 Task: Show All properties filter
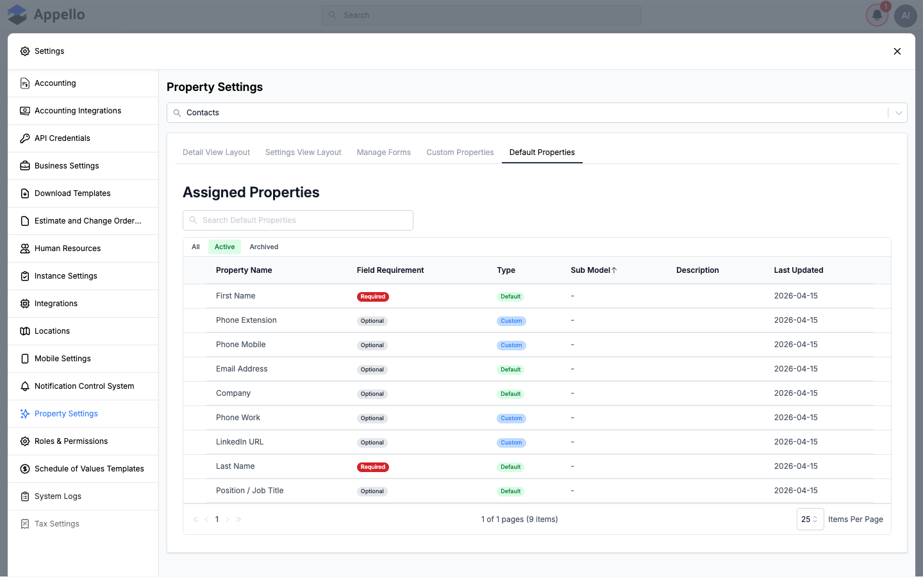pos(195,247)
